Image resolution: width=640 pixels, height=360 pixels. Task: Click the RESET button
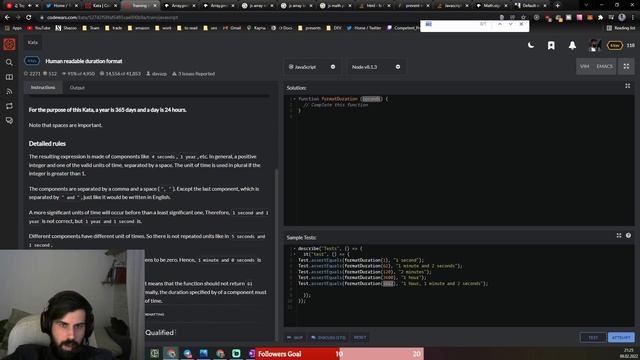360,338
